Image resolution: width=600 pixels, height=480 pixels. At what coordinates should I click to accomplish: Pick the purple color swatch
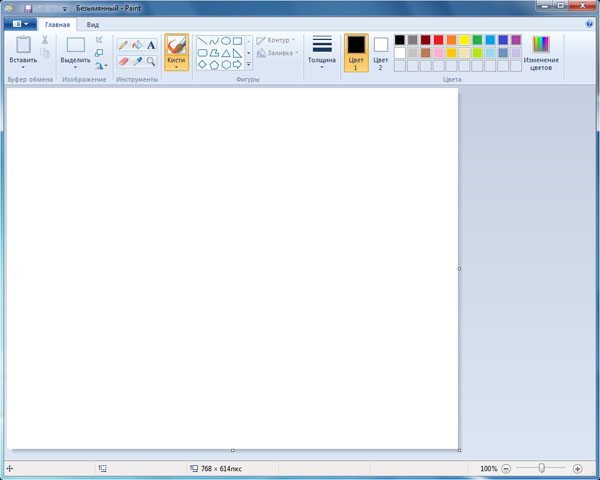(516, 40)
